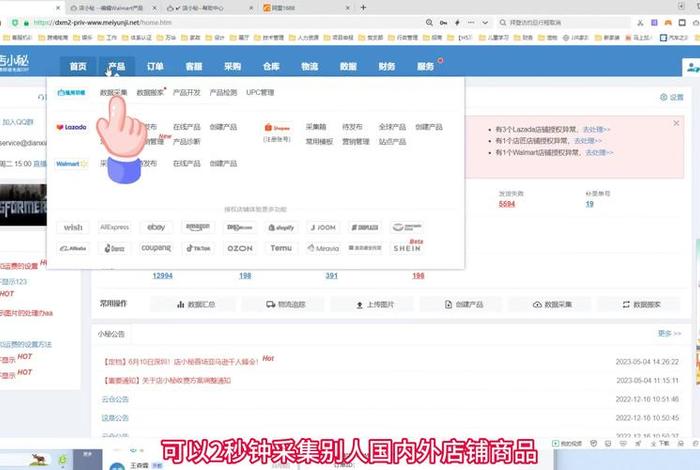Dismiss the pink authorization warning with X
The width and height of the screenshot is (700, 470).
coord(676,123)
